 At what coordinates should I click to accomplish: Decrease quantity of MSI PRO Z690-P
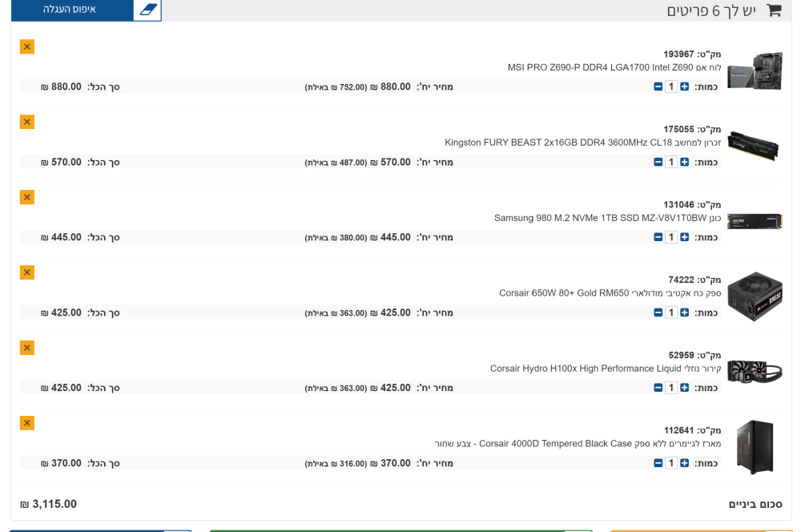coord(658,87)
